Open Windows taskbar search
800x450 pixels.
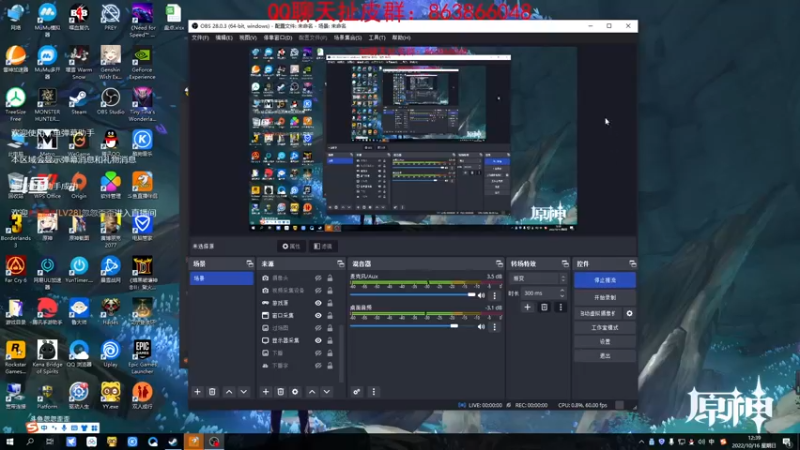point(30,442)
